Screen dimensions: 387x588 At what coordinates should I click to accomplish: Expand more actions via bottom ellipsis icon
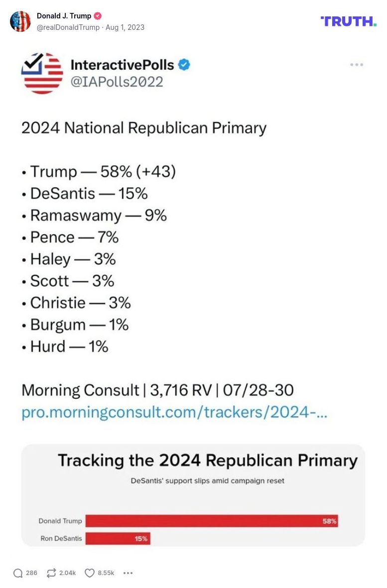(128, 573)
